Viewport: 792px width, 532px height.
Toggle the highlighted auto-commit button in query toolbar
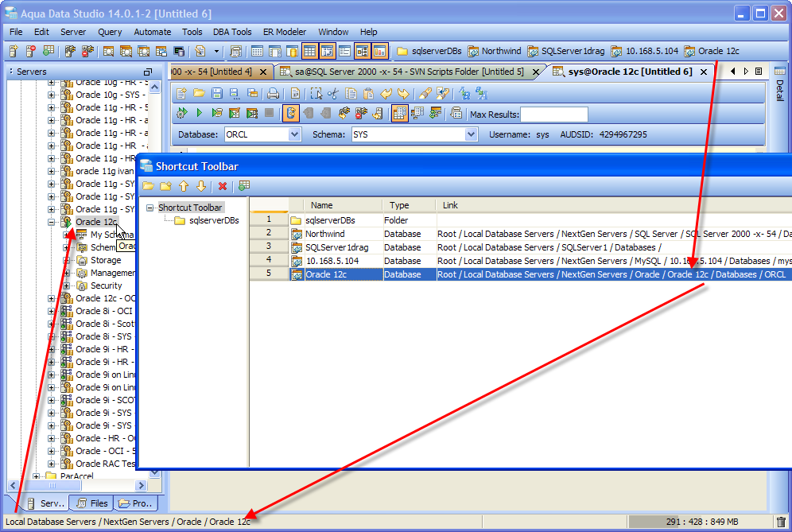tap(290, 113)
